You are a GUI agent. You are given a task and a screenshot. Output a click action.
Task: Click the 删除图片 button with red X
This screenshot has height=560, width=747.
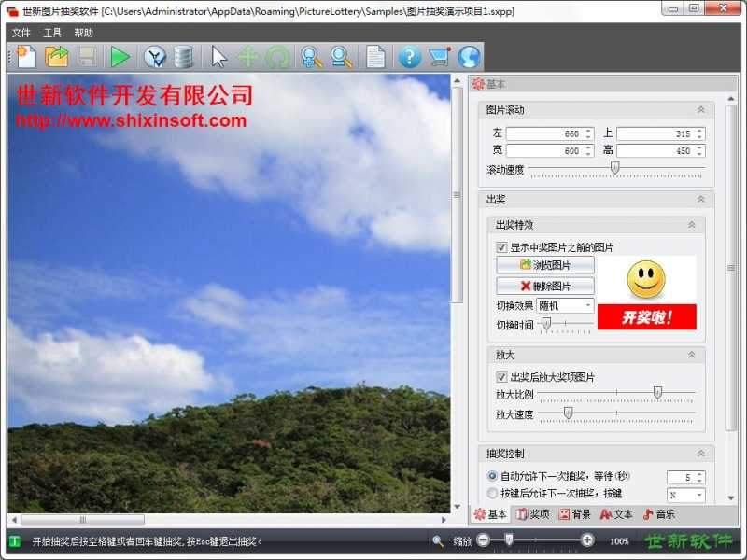[x=547, y=286]
